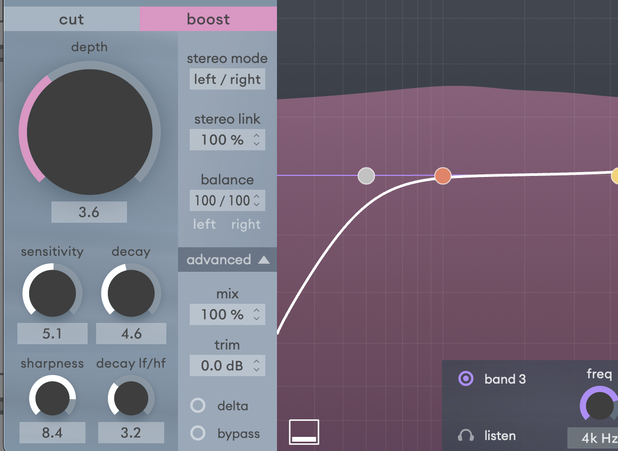Viewport: 618px width, 451px height.
Task: Switch to the cut tab
Action: (72, 19)
